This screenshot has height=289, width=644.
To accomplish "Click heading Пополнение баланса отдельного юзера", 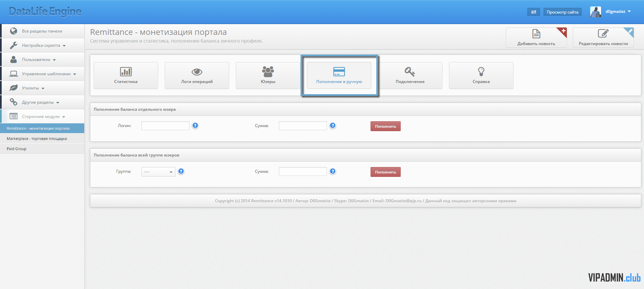I will coord(135,109).
